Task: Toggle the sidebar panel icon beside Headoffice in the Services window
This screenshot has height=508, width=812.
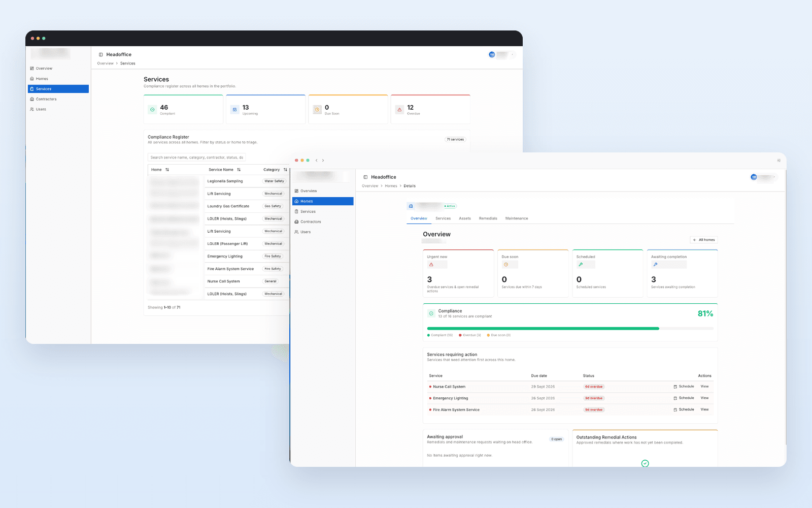Action: 100,54
